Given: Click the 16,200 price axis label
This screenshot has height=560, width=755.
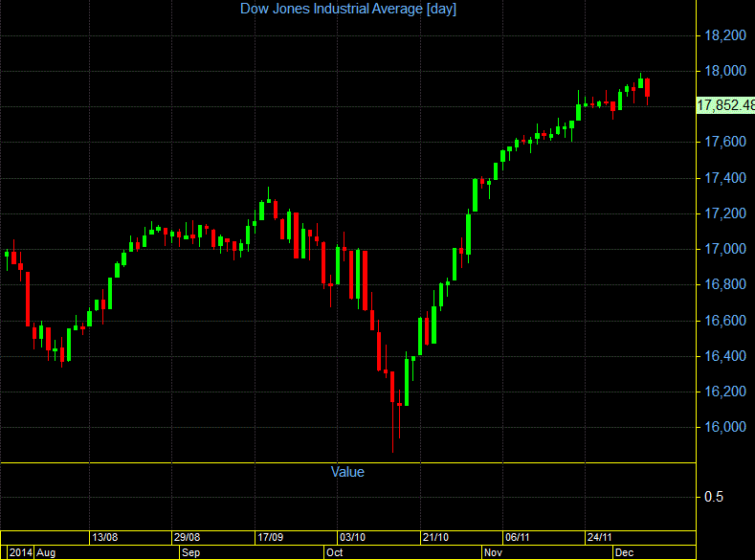Looking at the screenshot, I should click(725, 392).
